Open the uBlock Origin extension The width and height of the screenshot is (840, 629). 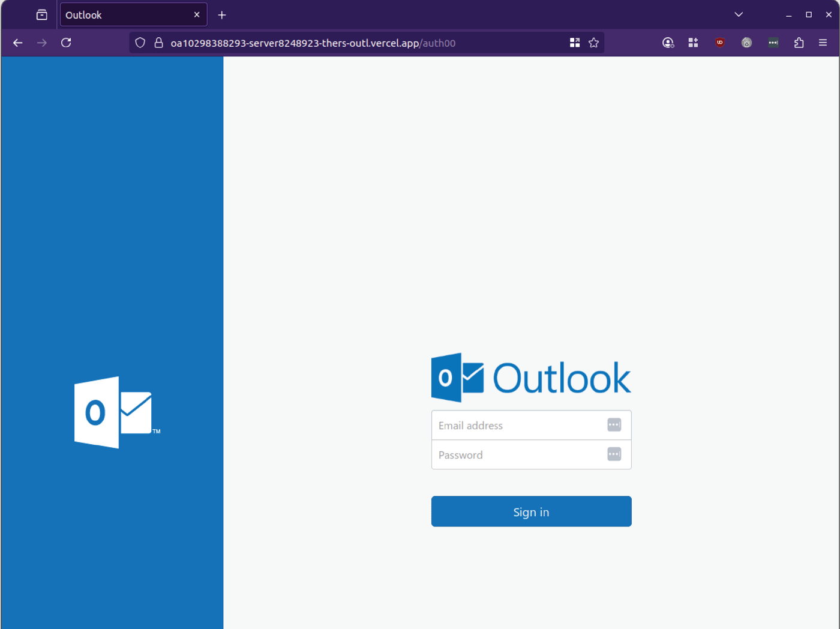pos(719,43)
